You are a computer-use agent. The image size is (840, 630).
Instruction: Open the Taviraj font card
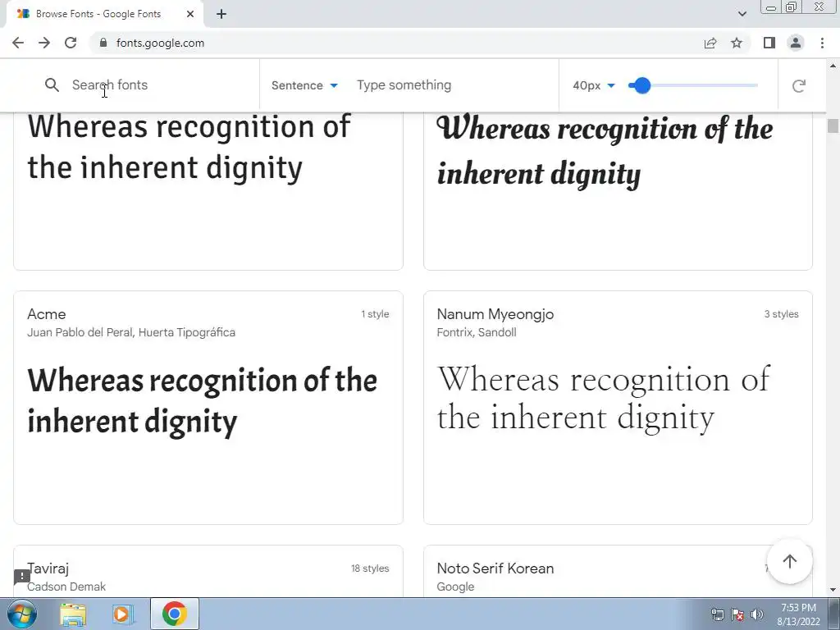208,571
